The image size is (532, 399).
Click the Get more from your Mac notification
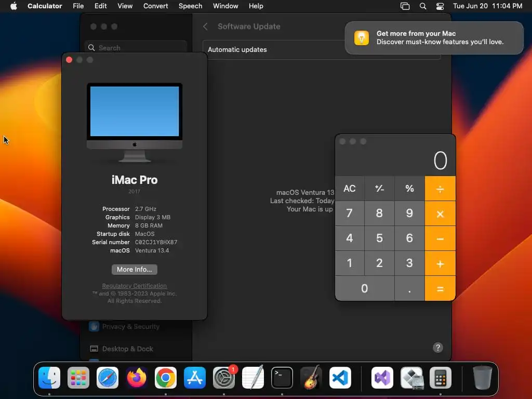pyautogui.click(x=434, y=37)
